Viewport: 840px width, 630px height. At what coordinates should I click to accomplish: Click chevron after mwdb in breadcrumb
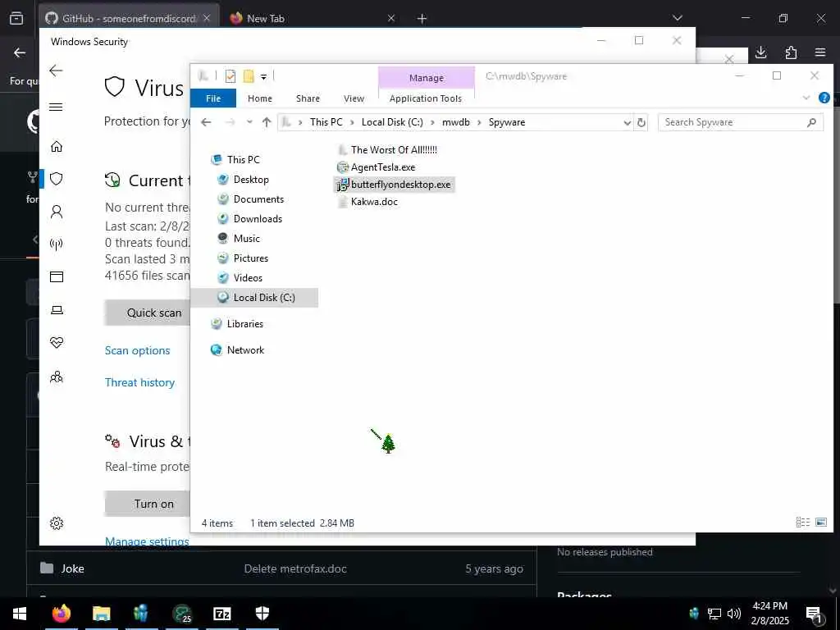(x=479, y=122)
